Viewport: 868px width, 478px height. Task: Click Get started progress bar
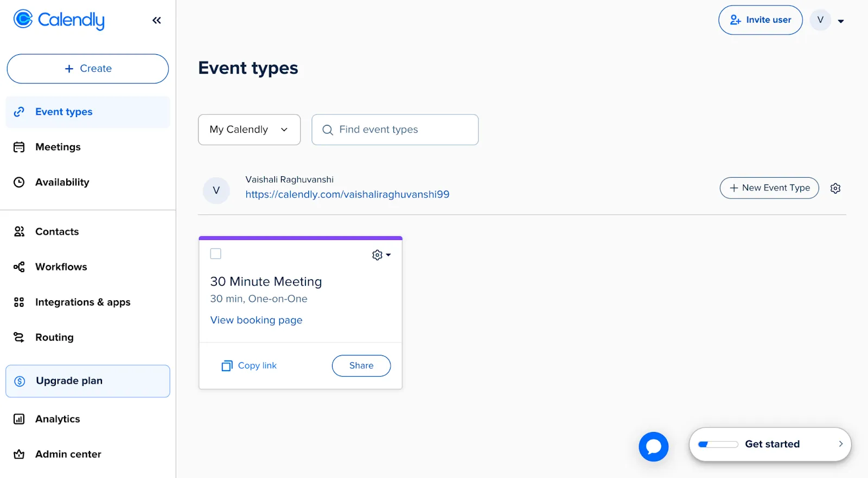tap(718, 444)
